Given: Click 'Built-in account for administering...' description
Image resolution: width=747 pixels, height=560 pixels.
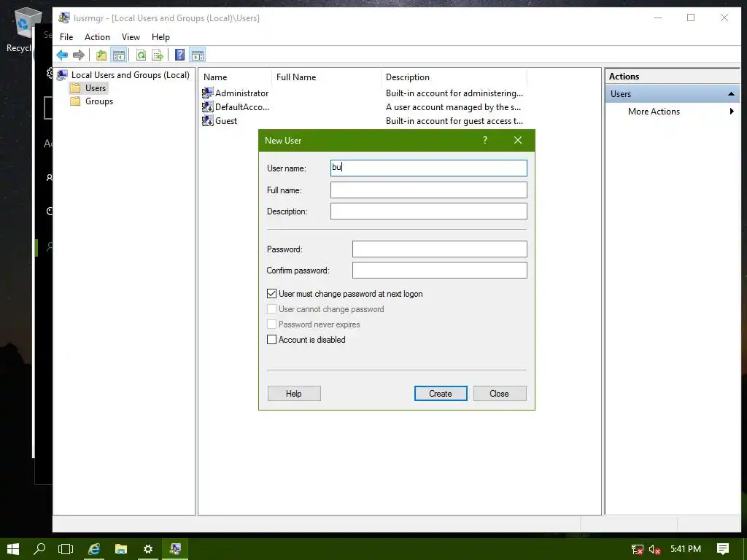Looking at the screenshot, I should pos(454,93).
